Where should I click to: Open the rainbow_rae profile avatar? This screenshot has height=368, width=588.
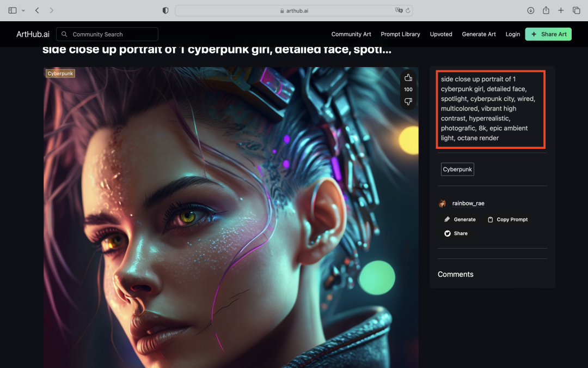[443, 203]
